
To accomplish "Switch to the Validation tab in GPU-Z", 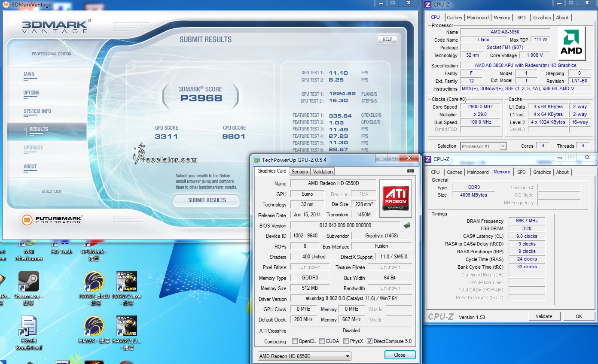I will pos(323,172).
